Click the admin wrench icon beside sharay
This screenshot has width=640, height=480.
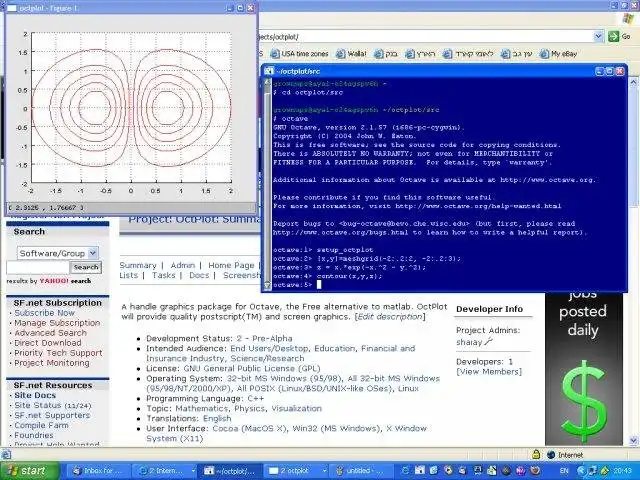tap(489, 341)
